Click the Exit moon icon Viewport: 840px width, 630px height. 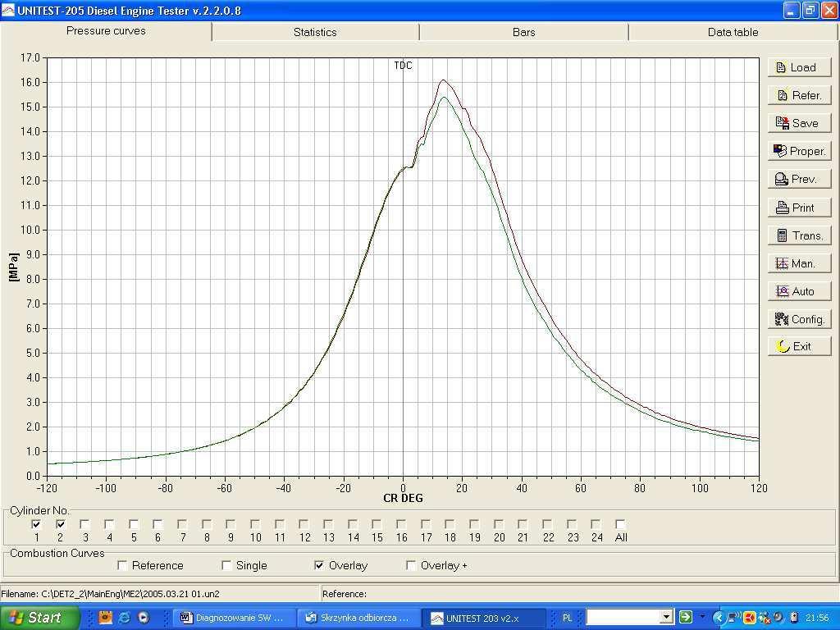click(783, 346)
